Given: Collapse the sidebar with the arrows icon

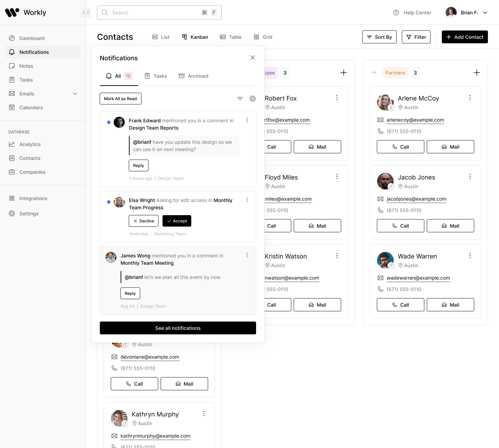Looking at the screenshot, I should point(86,12).
